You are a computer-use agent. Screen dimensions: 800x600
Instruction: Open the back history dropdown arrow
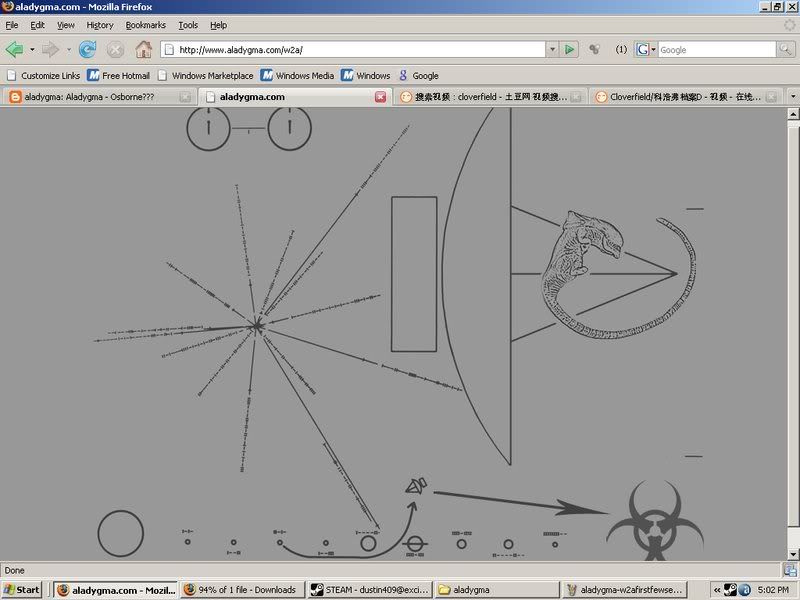coord(32,49)
